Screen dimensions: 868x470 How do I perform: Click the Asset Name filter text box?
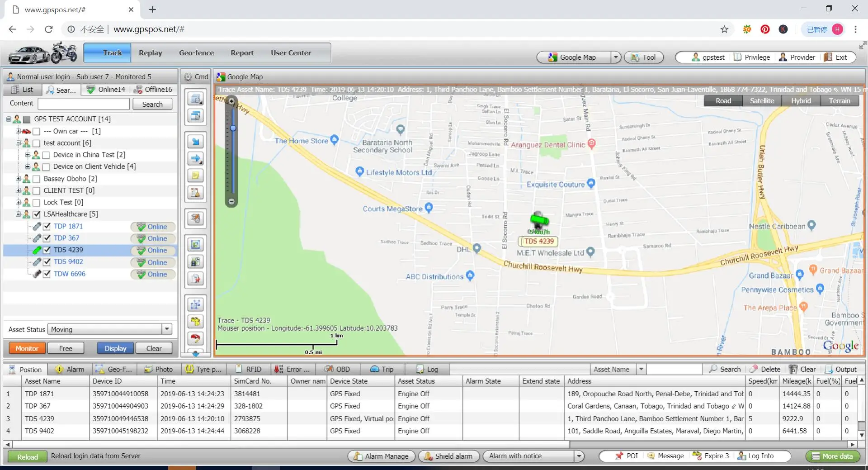(674, 369)
